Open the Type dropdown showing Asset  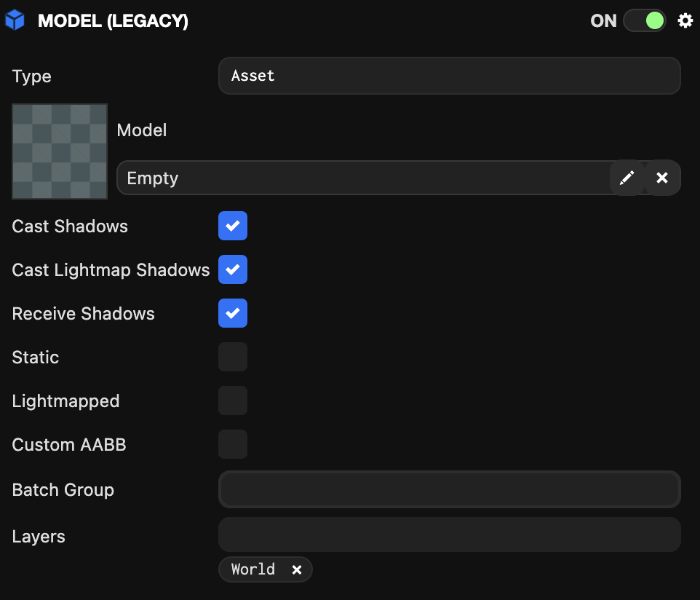tap(449, 76)
